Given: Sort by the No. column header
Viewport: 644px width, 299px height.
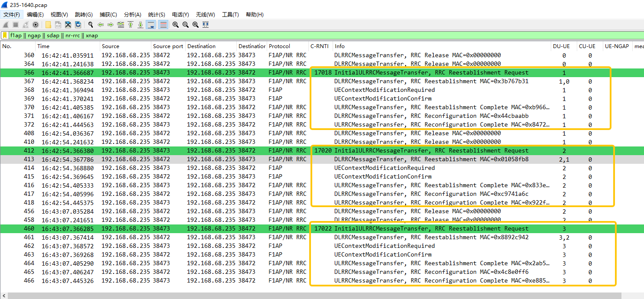Looking at the screenshot, I should [x=18, y=46].
